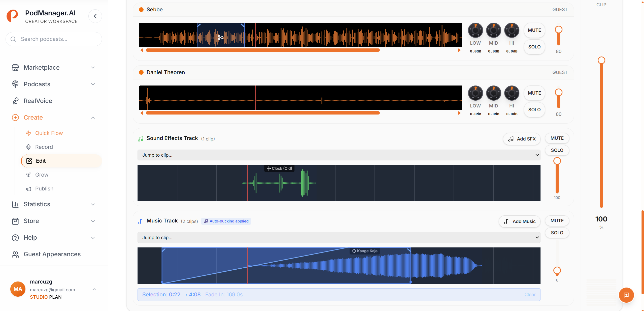Select the Edit menu item
Screen dimensions: 644x311
tap(61, 161)
